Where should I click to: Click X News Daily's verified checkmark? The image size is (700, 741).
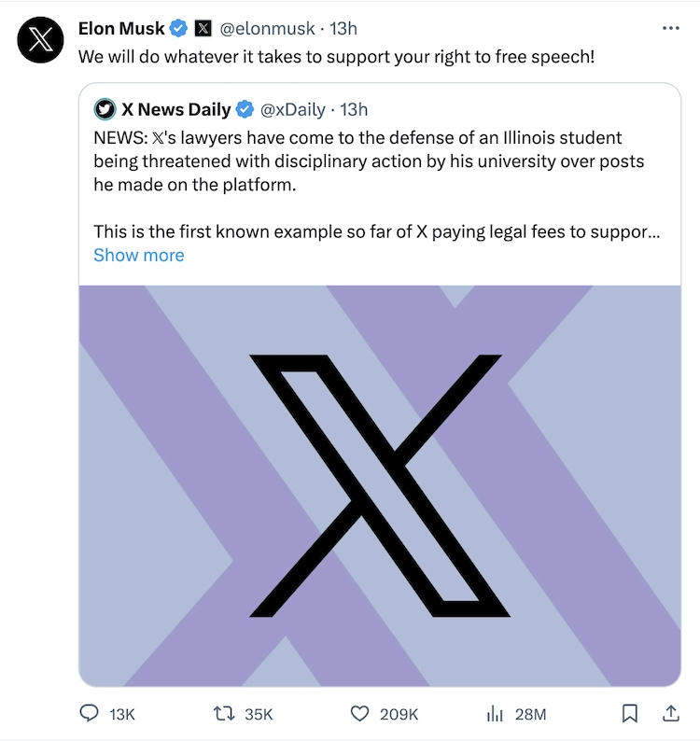click(245, 109)
